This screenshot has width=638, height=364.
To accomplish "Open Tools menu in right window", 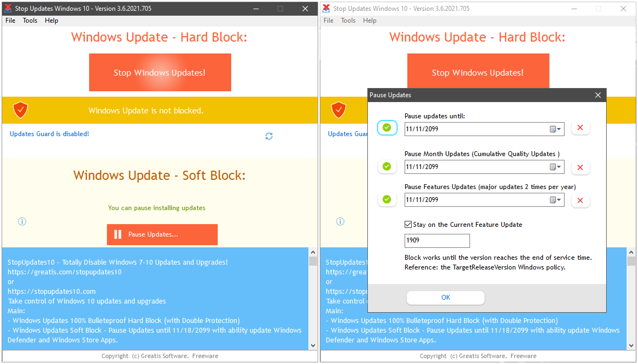I will 348,21.
